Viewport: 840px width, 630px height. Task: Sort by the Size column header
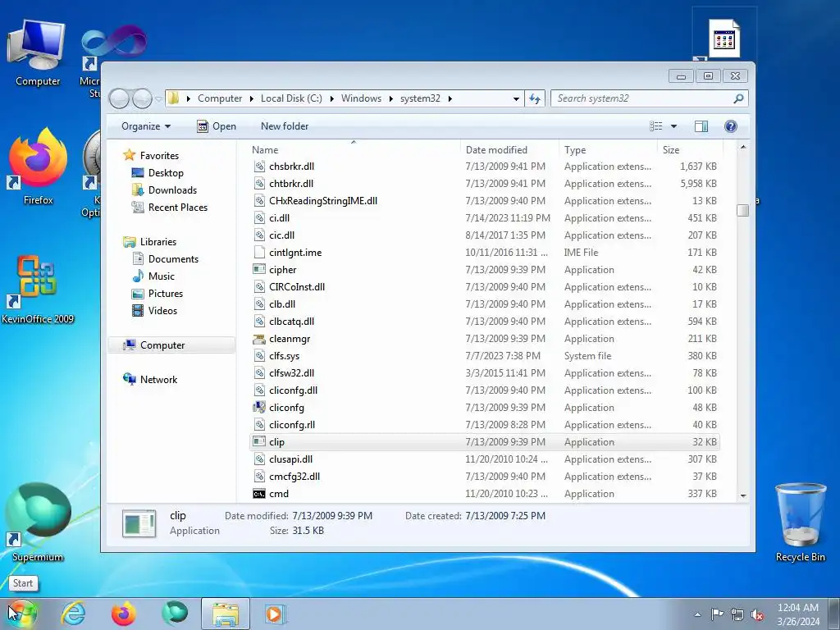(x=690, y=150)
